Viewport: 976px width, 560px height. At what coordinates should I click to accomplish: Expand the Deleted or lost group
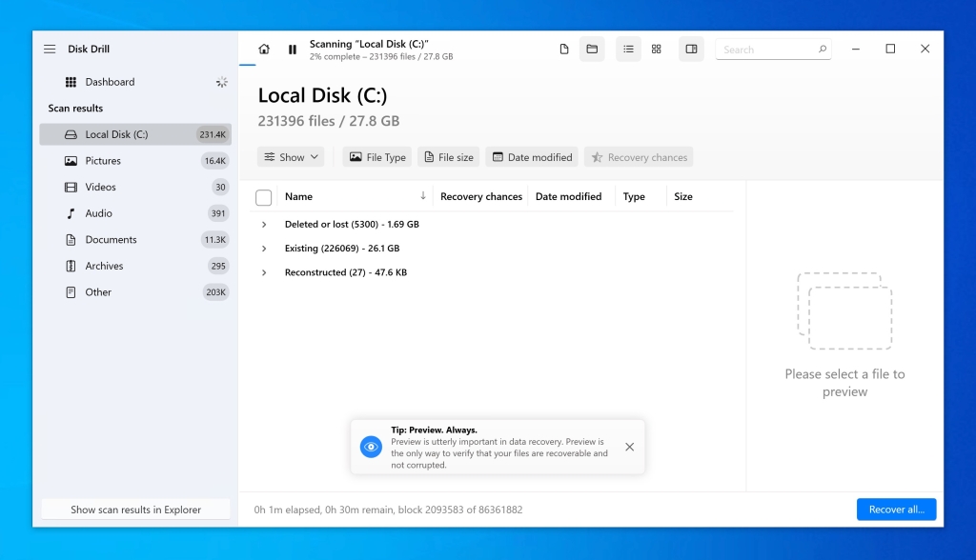pos(264,224)
